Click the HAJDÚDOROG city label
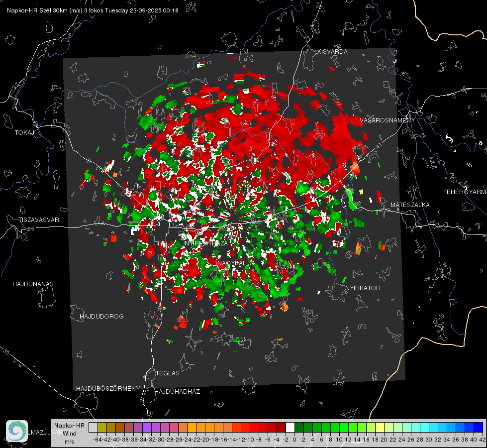The width and height of the screenshot is (487, 448). (101, 317)
